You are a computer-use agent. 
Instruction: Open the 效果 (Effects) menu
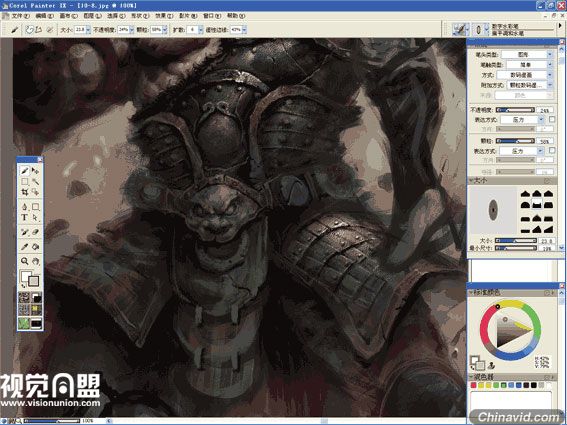pos(164,16)
